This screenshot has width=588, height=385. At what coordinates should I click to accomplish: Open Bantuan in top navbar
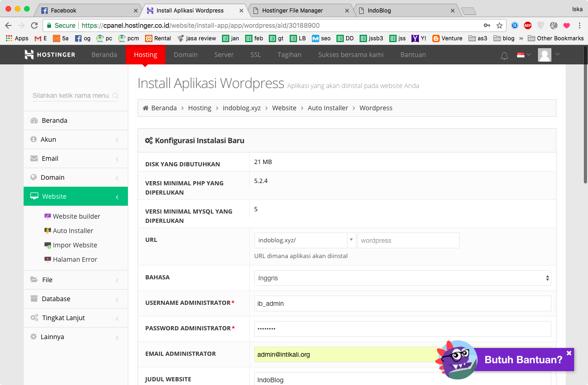(413, 55)
